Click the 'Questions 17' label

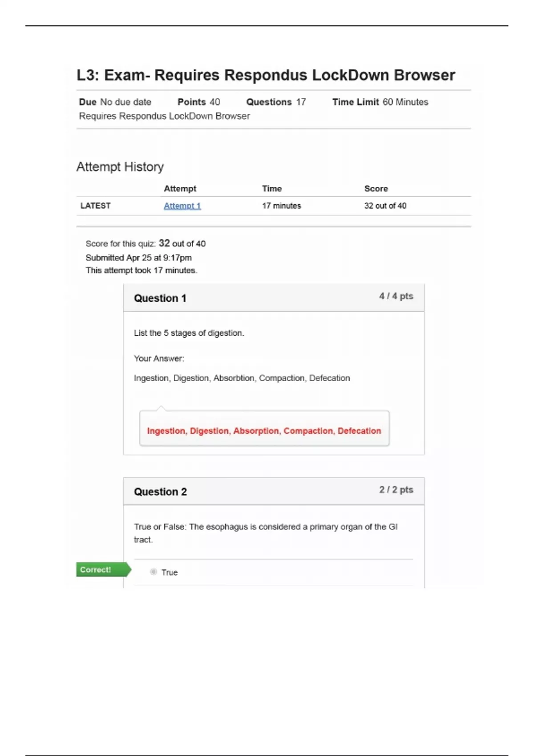click(x=276, y=102)
